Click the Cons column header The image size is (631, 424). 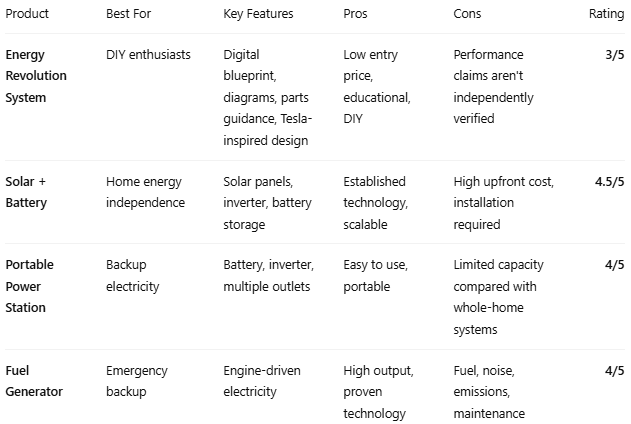pyautogui.click(x=467, y=14)
